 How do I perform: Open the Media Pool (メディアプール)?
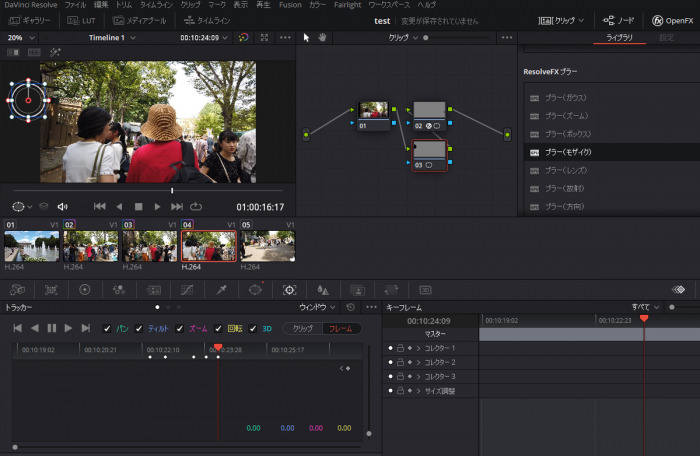(139, 21)
